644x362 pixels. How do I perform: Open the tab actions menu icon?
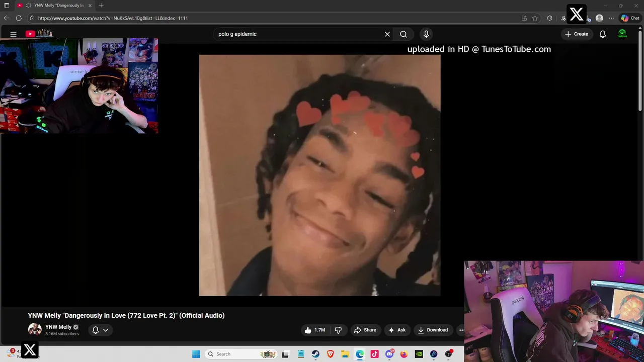[x=7, y=6]
